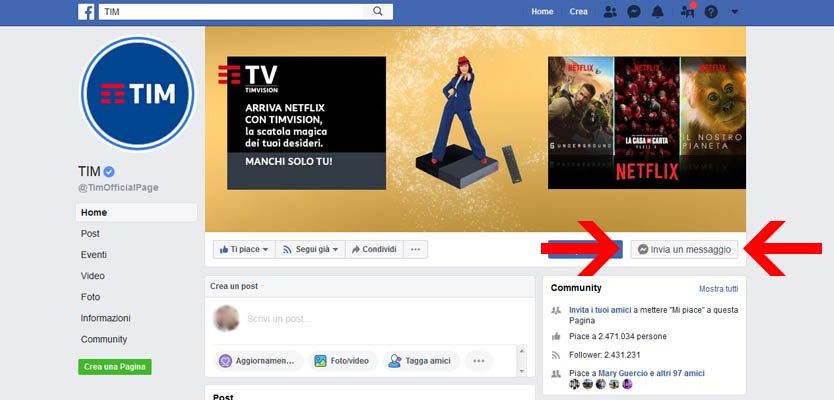Open the more post options ellipsis

479,361
